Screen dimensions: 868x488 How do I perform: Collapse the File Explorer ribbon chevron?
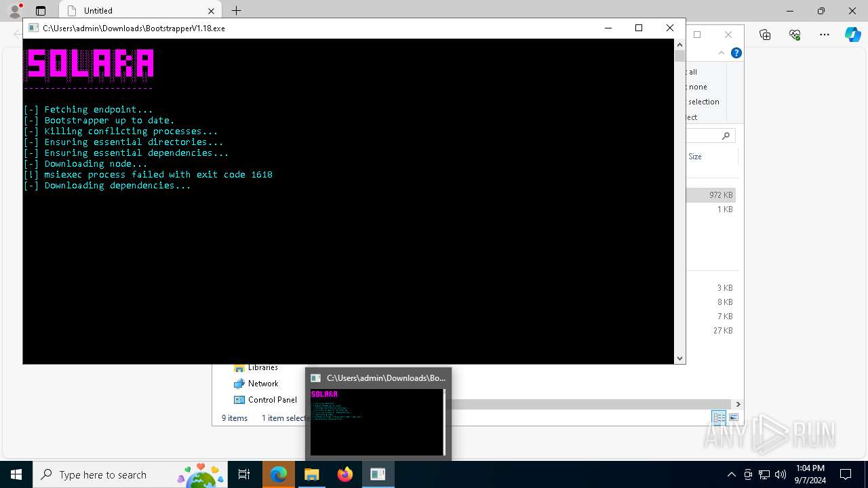(722, 53)
